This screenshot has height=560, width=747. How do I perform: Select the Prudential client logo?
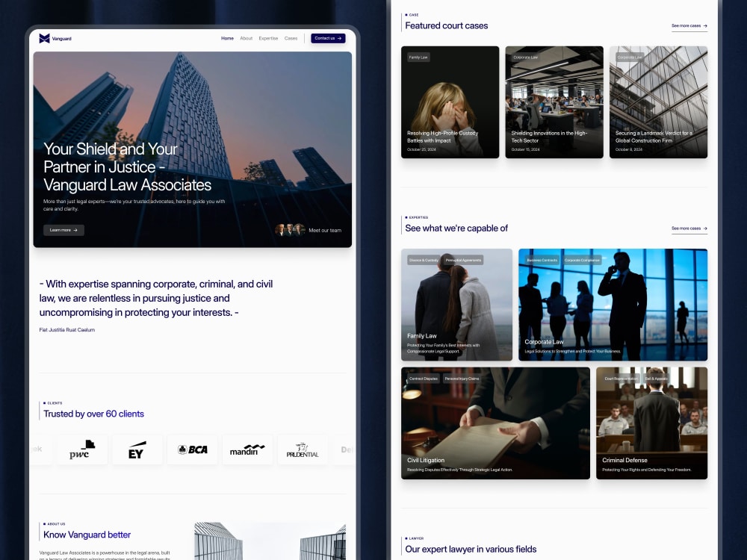tap(303, 449)
